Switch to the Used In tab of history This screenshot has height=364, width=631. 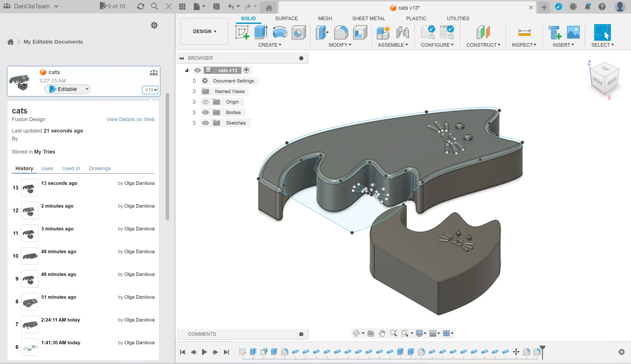pos(71,168)
